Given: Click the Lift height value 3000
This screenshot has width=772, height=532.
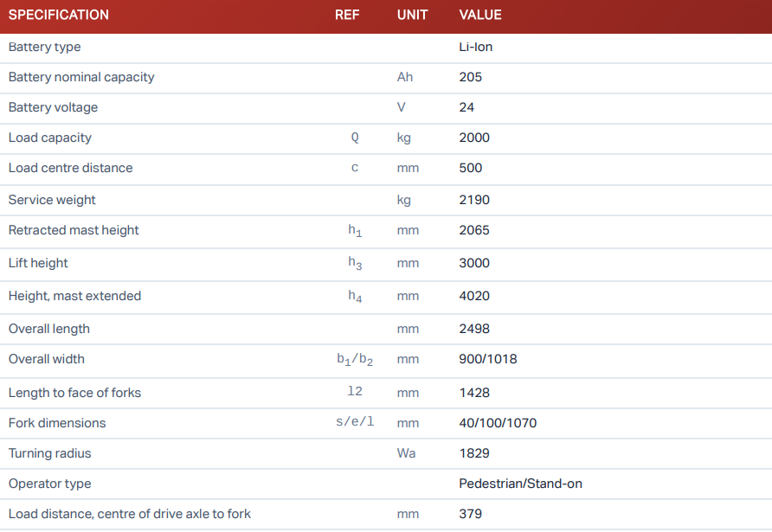Looking at the screenshot, I should coord(474,263).
